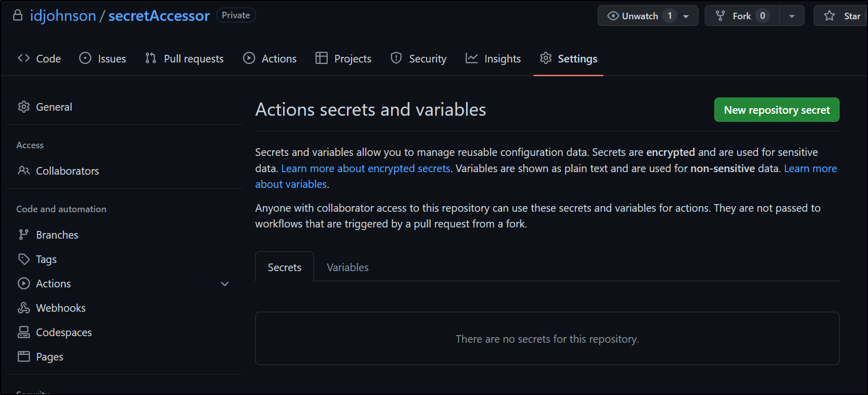
Task: Click the Actions secrets and variables heading
Action: tap(370, 110)
